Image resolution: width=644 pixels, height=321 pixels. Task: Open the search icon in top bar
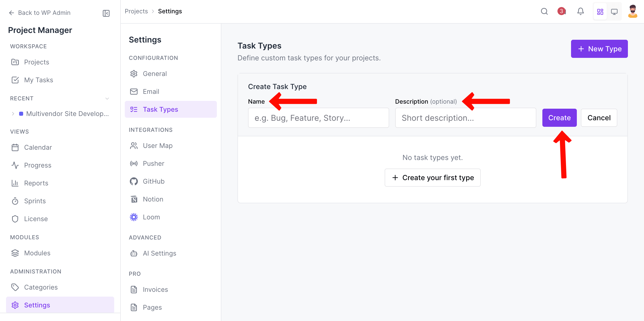[x=544, y=11]
